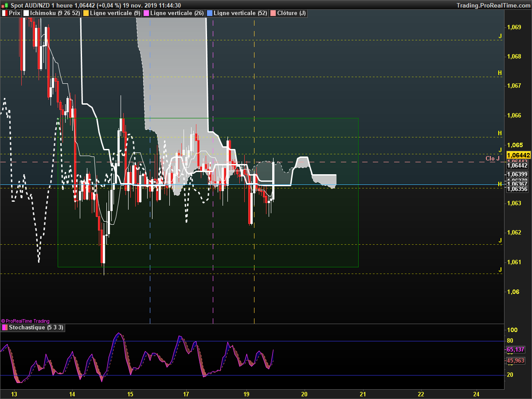Click the 1,063 price axis label
This screenshot has width=532, height=399.
pos(514,203)
